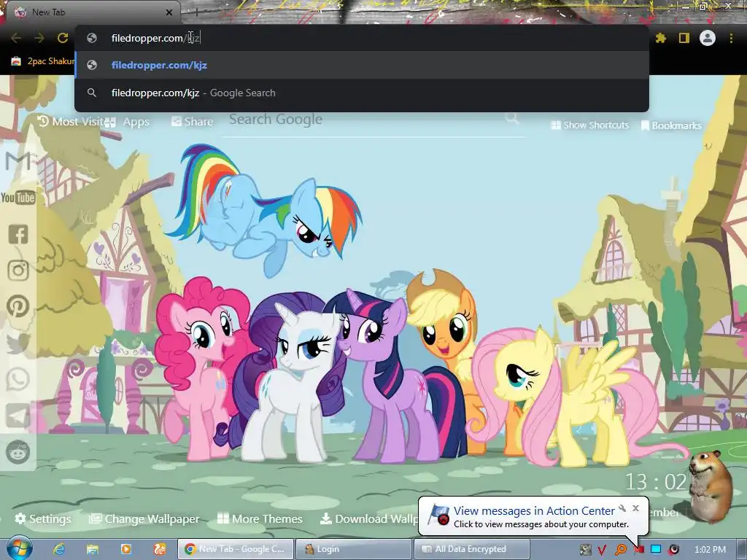Open the Extensions puzzle icon
Viewport: 747px width, 560px height.
pyautogui.click(x=660, y=38)
